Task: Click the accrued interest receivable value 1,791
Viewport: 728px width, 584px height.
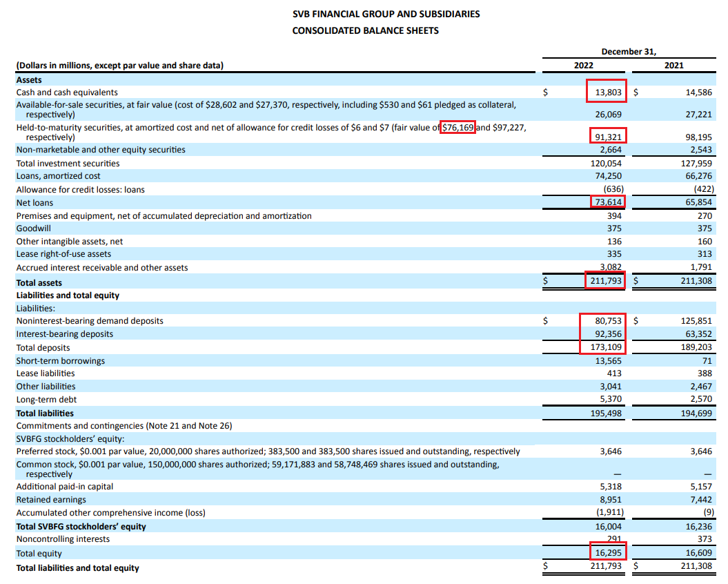Action: [x=701, y=267]
